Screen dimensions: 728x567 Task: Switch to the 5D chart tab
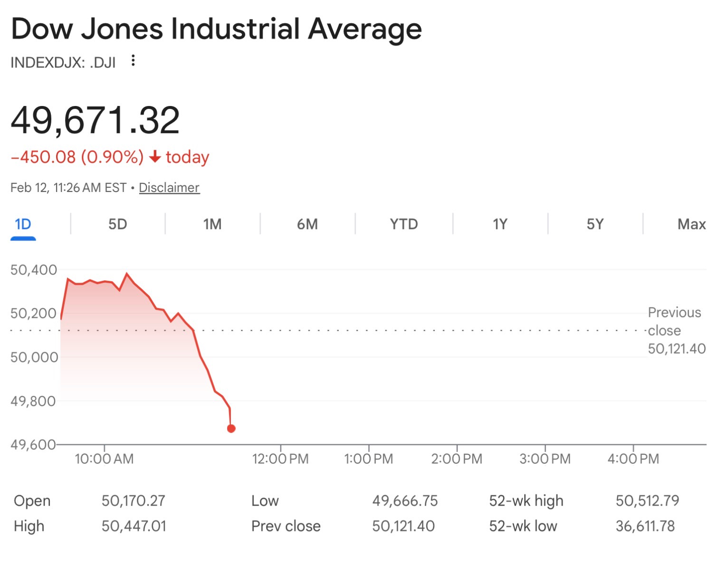(x=117, y=224)
